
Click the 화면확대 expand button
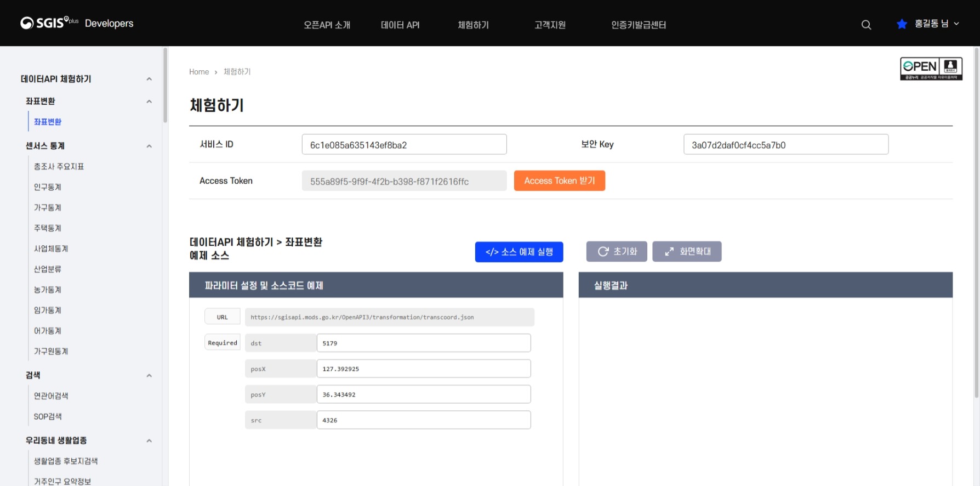click(x=687, y=251)
